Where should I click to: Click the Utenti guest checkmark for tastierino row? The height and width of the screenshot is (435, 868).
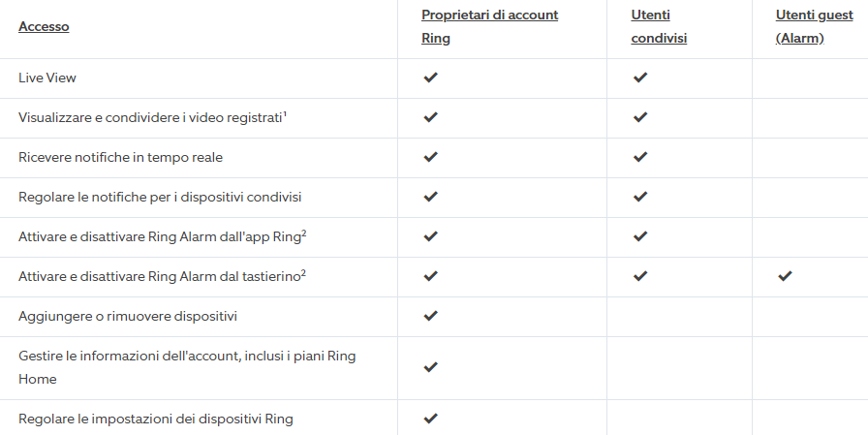coord(785,275)
